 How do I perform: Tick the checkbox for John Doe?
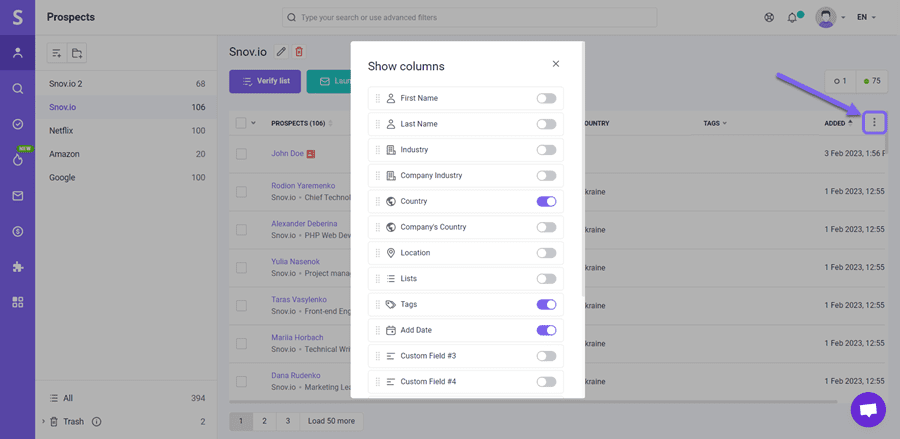pyautogui.click(x=241, y=154)
